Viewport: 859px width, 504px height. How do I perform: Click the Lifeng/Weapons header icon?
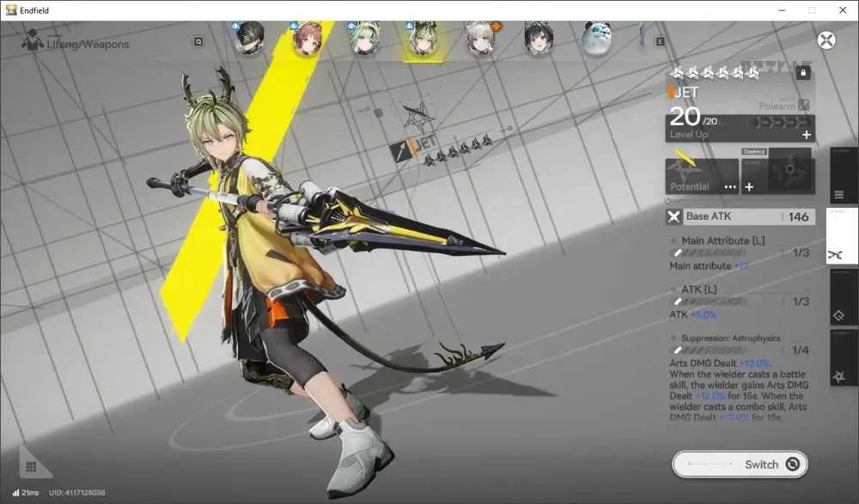click(x=32, y=41)
